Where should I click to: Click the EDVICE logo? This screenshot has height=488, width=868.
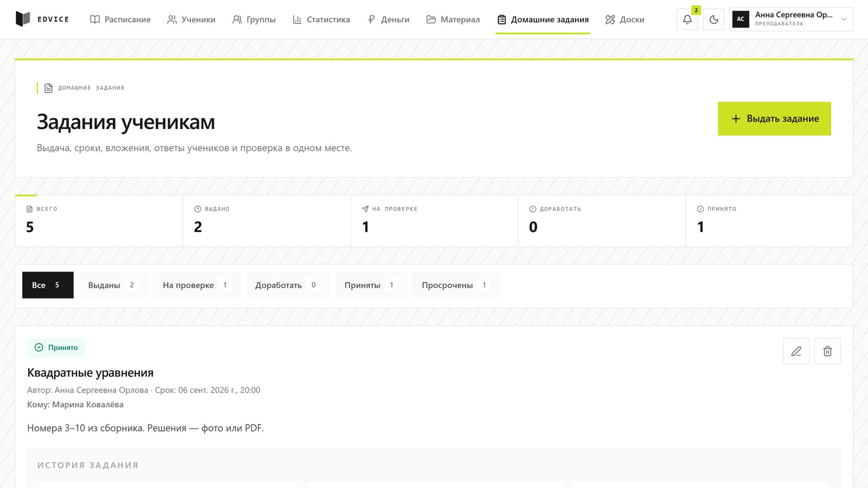42,19
